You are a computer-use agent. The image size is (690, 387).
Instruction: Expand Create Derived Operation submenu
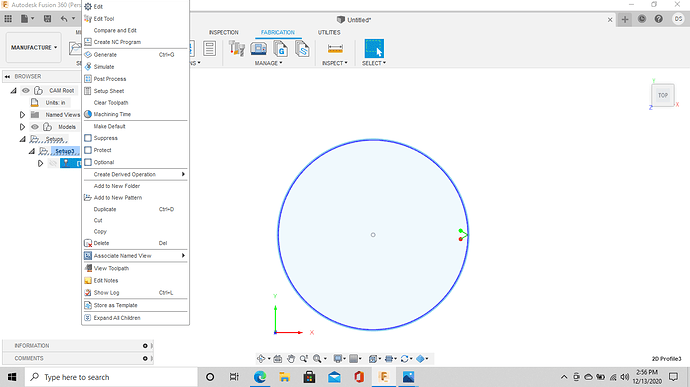[x=136, y=174]
